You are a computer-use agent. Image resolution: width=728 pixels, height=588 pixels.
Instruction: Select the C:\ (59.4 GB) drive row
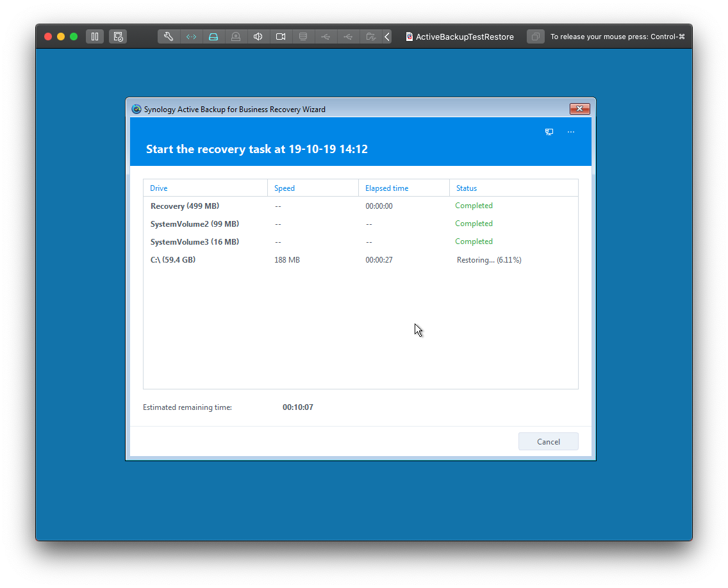click(x=361, y=260)
